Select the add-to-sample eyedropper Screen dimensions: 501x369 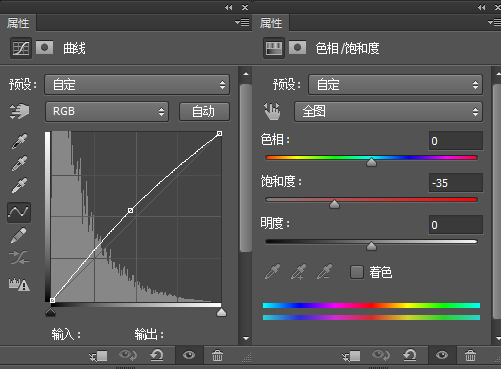pos(298,272)
